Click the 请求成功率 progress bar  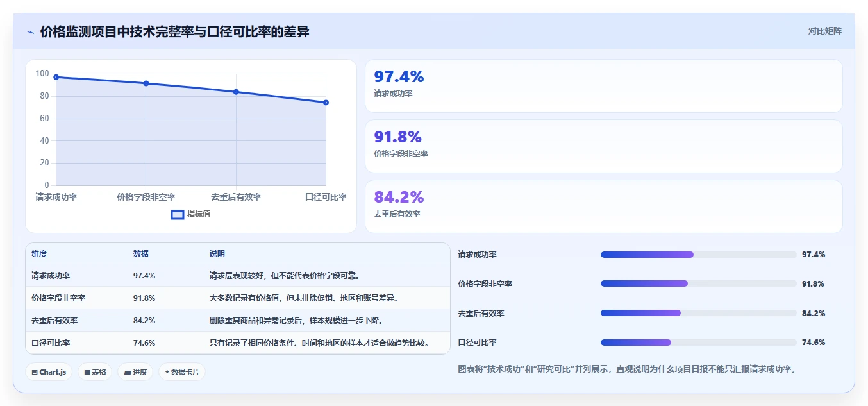(x=698, y=255)
